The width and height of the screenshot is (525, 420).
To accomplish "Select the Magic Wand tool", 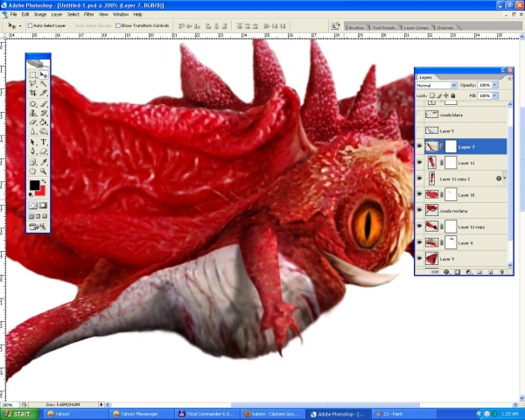I will tap(44, 83).
